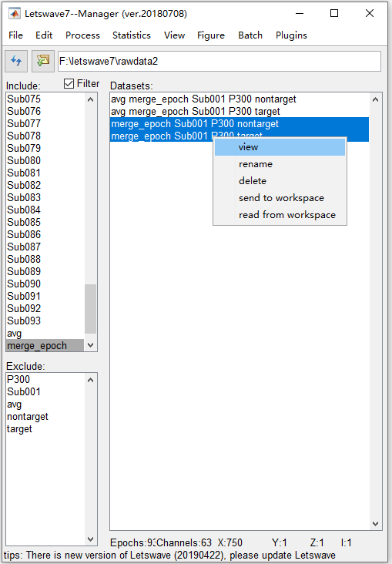Select Sub088 in Include list
The height and width of the screenshot is (564, 392).
[45, 259]
